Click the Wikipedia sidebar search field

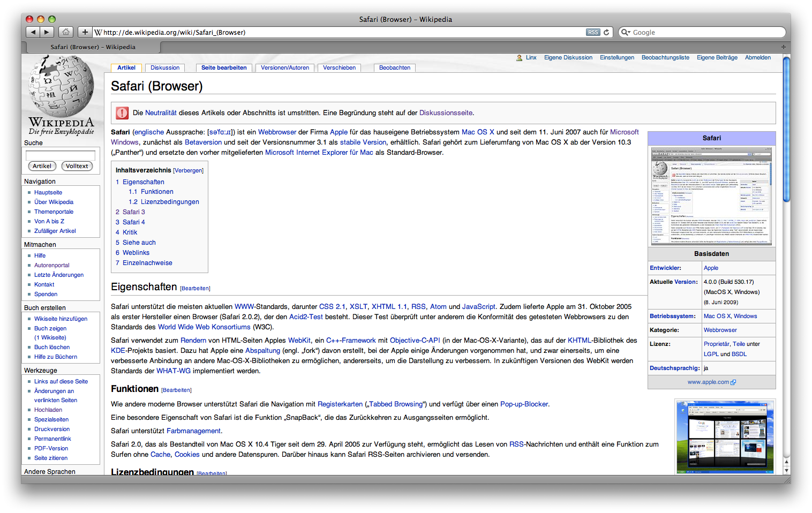click(x=61, y=155)
